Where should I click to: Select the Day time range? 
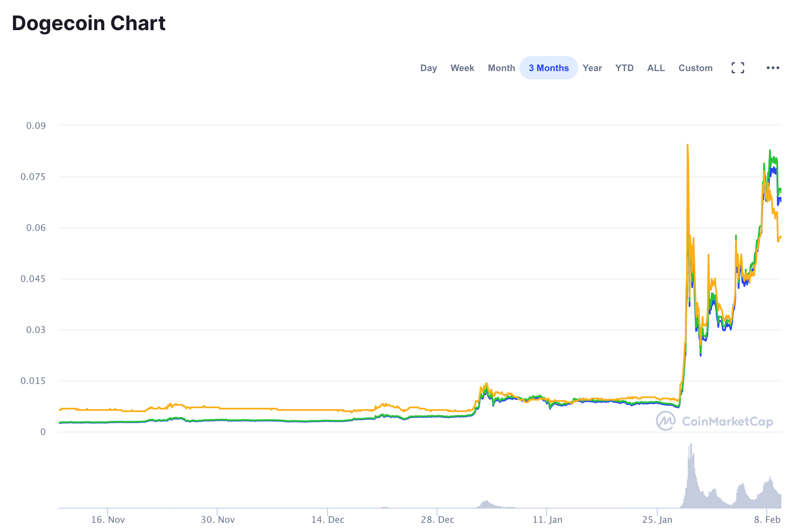428,68
